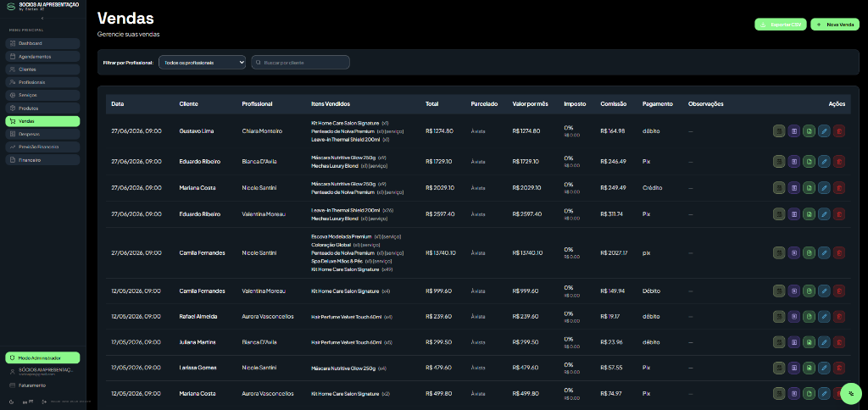This screenshot has height=410, width=868.
Task: Delete the R$ 1729.10 sale with trash icon
Action: pyautogui.click(x=838, y=162)
